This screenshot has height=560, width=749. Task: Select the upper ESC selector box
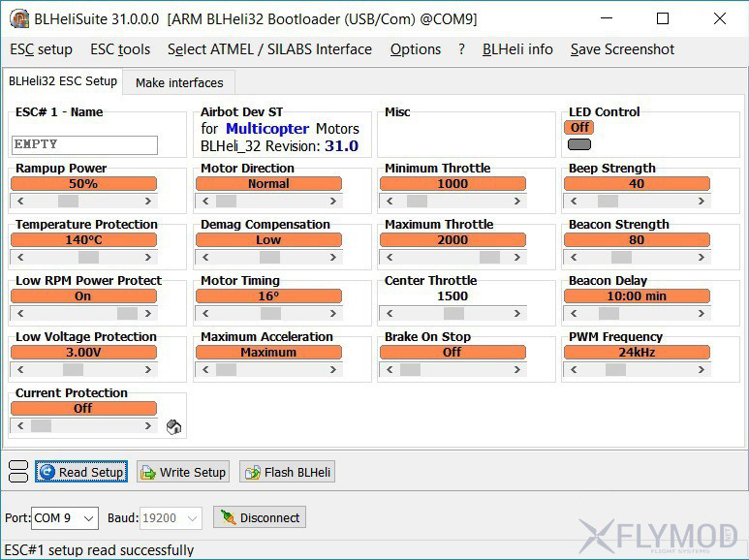pos(18,466)
